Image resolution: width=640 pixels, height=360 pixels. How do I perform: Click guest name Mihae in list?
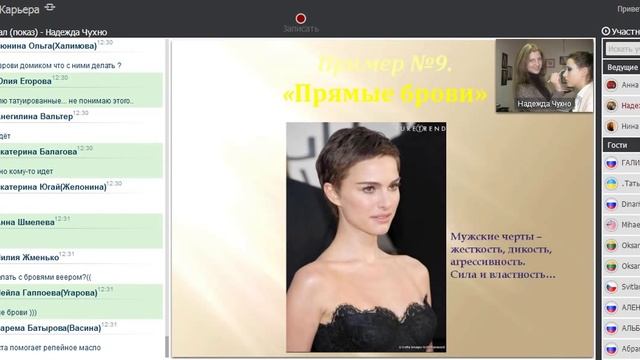[x=631, y=225]
